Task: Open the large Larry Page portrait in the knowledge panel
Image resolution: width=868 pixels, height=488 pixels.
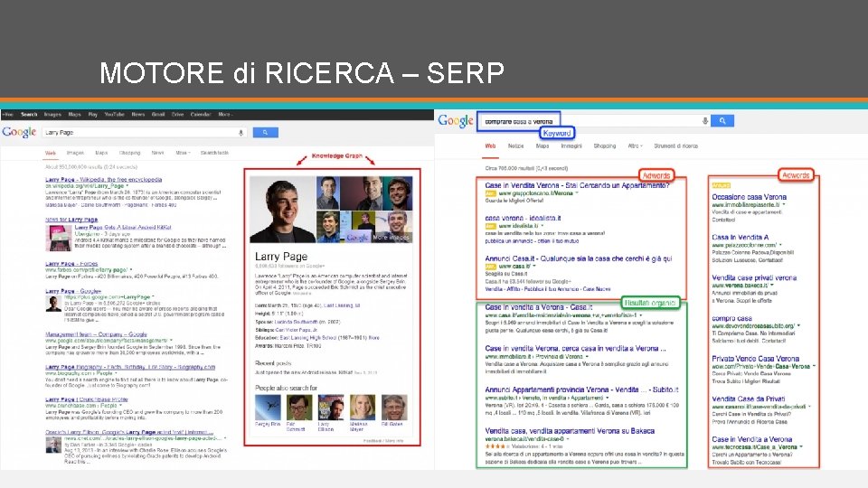Action: pos(282,210)
